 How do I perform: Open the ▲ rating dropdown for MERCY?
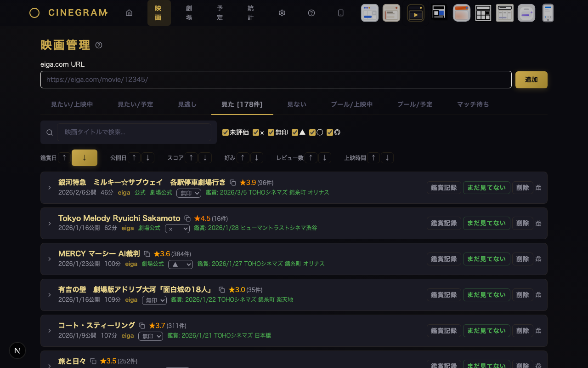click(180, 264)
